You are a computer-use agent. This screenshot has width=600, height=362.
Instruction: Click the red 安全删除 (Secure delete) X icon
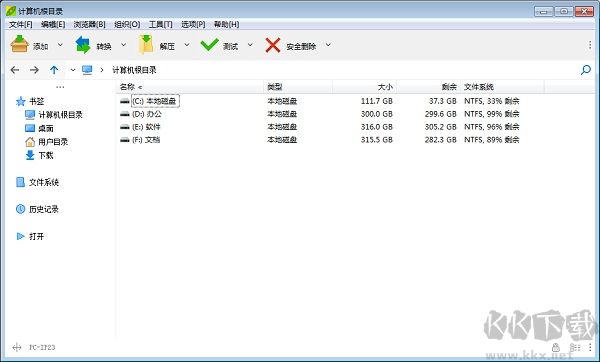click(272, 45)
